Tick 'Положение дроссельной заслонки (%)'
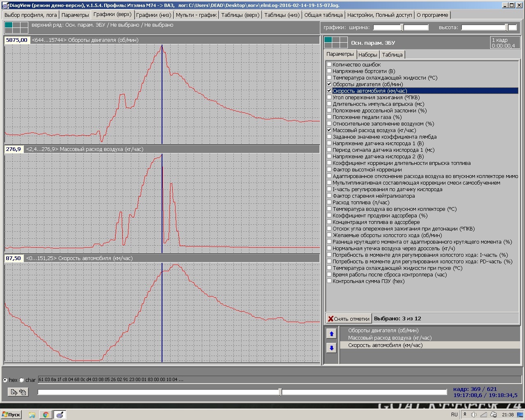Viewport: 525px width, 420px height. click(x=329, y=110)
